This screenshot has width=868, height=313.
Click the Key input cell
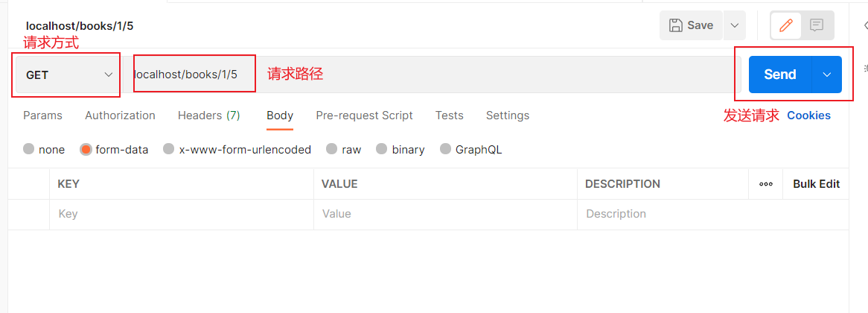pos(182,215)
